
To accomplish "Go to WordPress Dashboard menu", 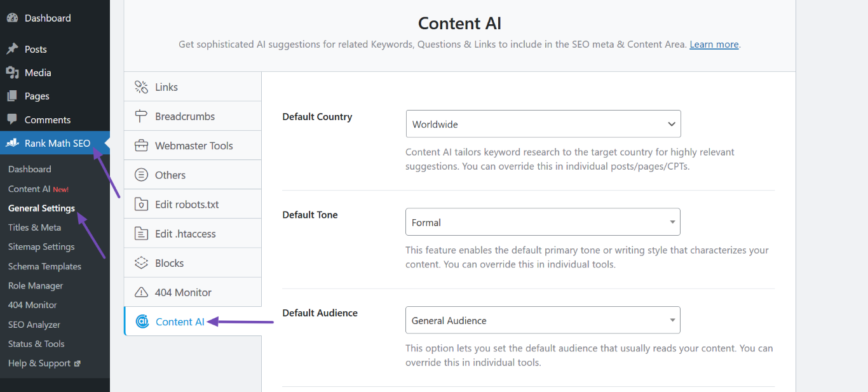I will [55, 18].
